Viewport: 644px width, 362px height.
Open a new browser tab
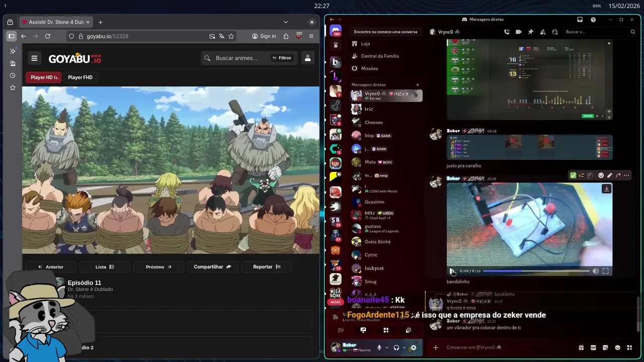[x=100, y=22]
